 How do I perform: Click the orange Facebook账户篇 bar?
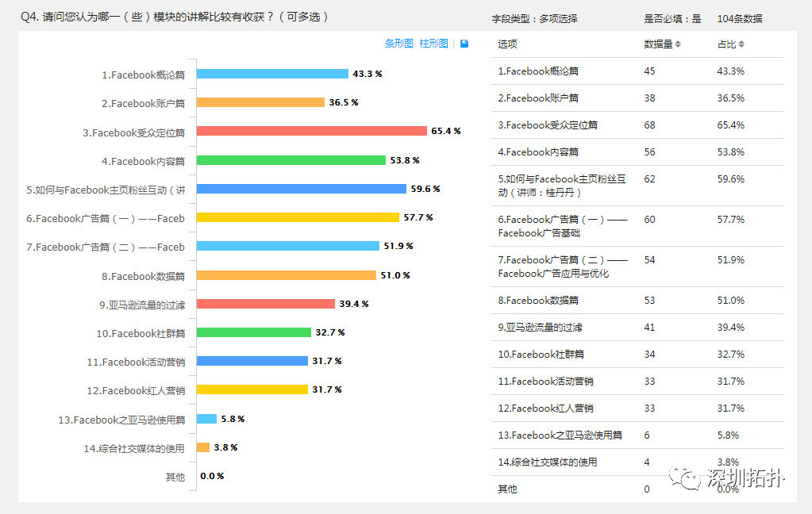(x=260, y=102)
